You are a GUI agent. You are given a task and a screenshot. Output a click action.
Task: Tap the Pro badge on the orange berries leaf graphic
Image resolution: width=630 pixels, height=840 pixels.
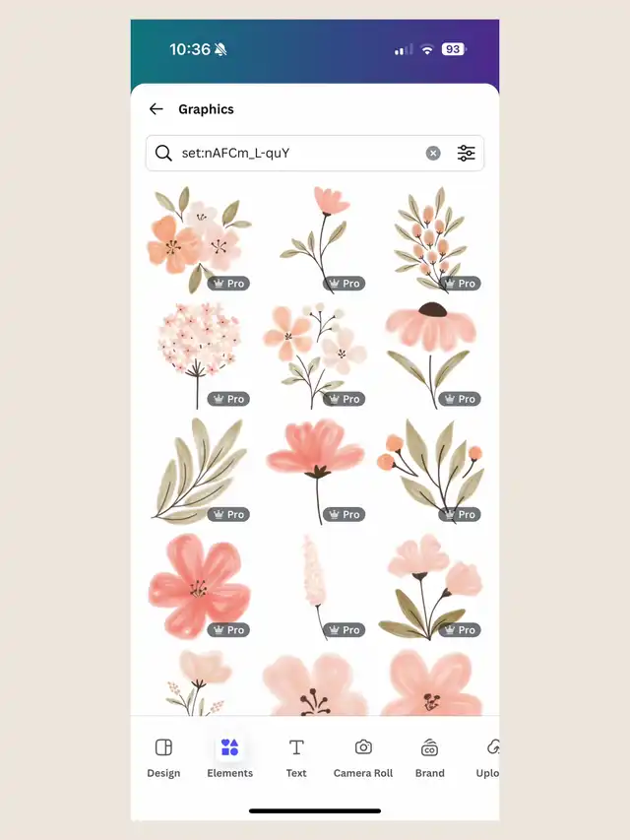(460, 514)
